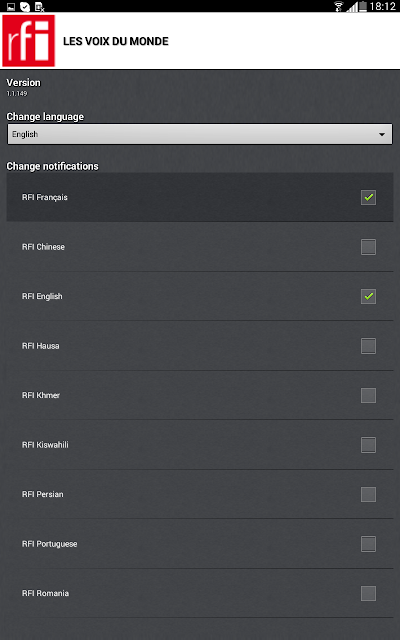Tick the RFI Khmer checkbox
The image size is (400, 640).
coord(368,395)
